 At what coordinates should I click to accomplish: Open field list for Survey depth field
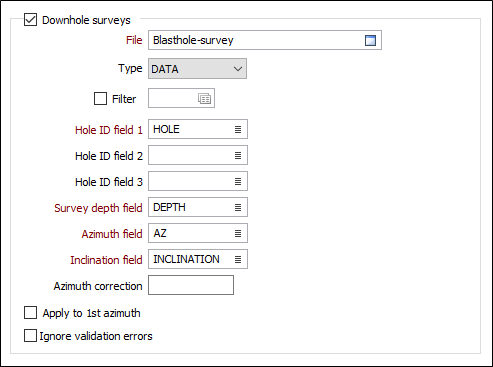[x=238, y=207]
